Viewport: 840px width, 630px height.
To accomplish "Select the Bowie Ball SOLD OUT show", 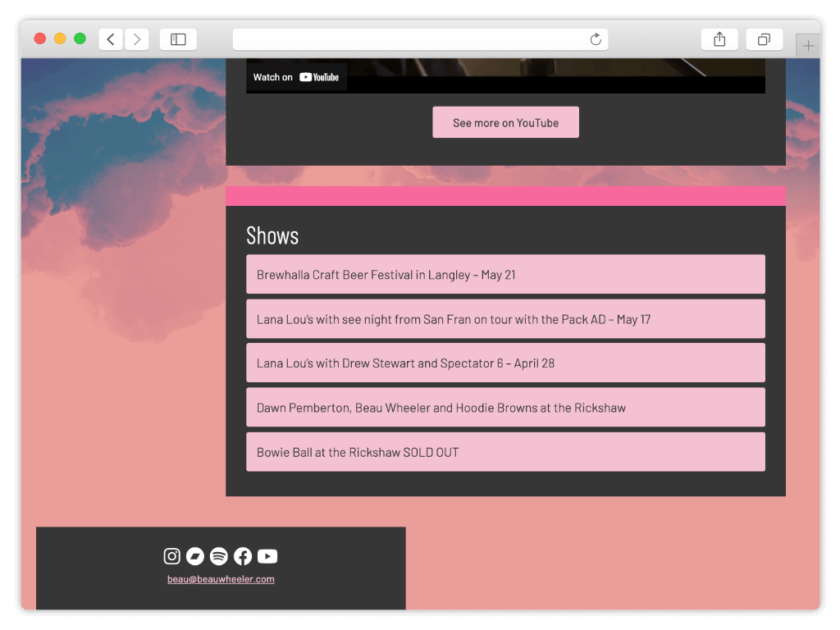I will [x=505, y=452].
